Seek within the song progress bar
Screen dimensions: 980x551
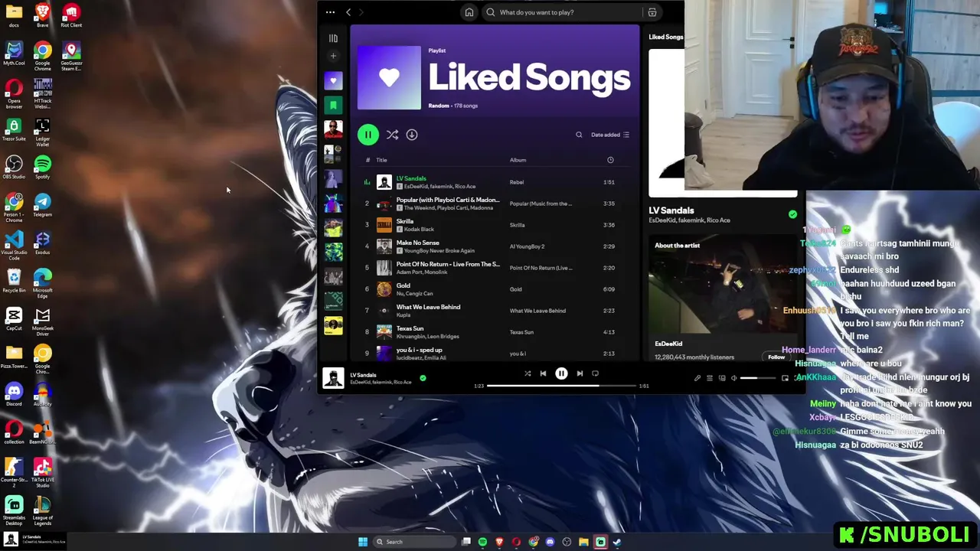561,386
